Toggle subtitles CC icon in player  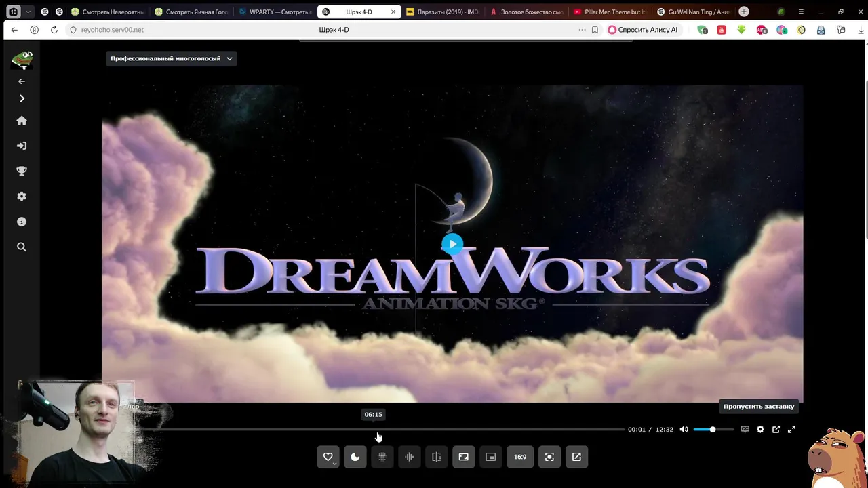[745, 429]
